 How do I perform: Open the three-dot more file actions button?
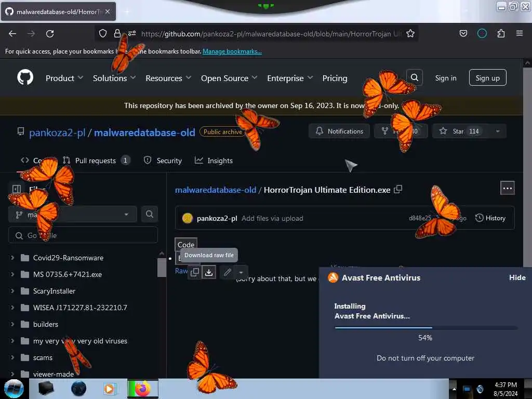(x=507, y=188)
